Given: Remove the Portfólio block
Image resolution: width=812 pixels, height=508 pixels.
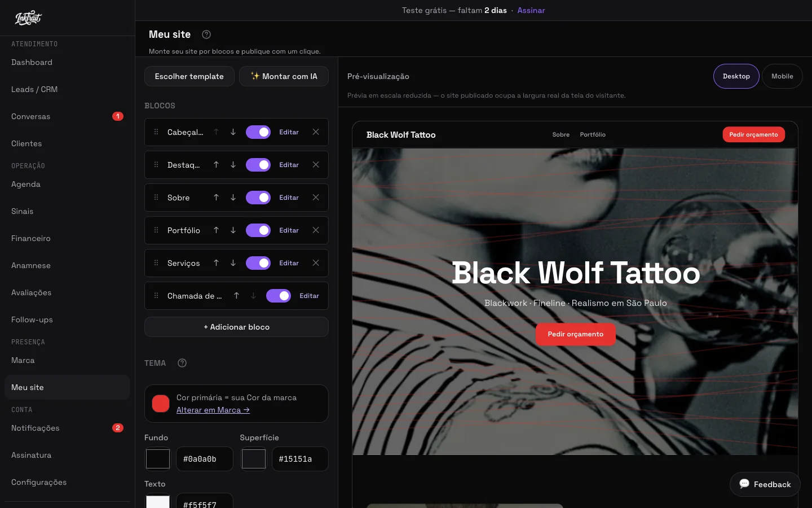Looking at the screenshot, I should (x=316, y=230).
